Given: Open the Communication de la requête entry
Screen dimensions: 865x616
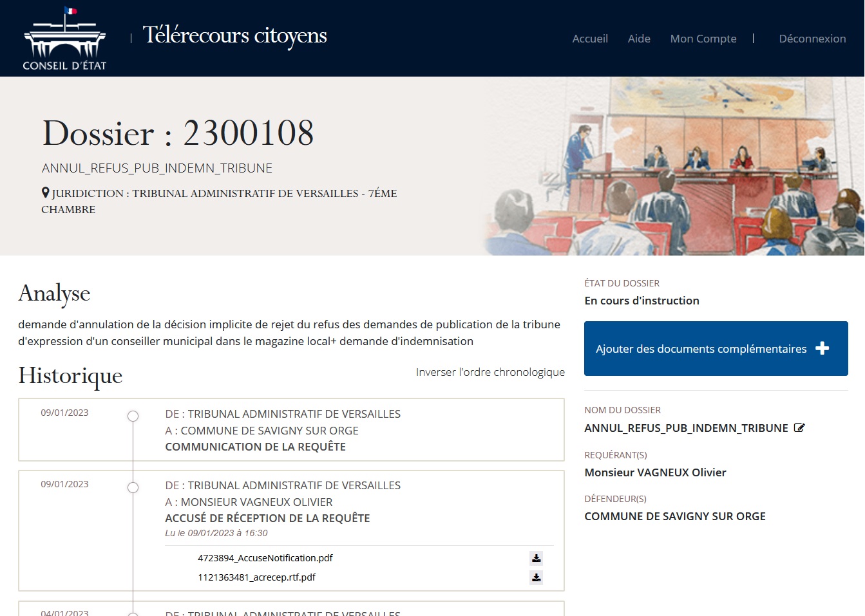Looking at the screenshot, I should click(255, 447).
